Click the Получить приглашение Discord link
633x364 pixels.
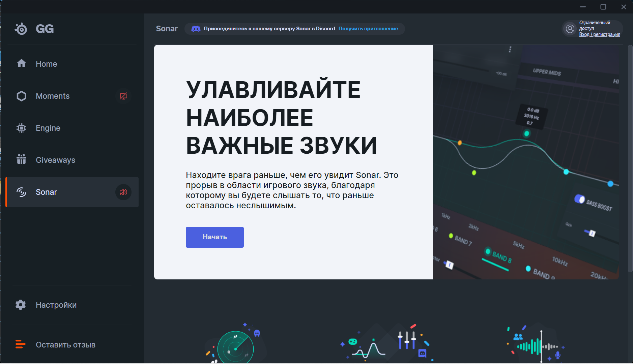[368, 29]
